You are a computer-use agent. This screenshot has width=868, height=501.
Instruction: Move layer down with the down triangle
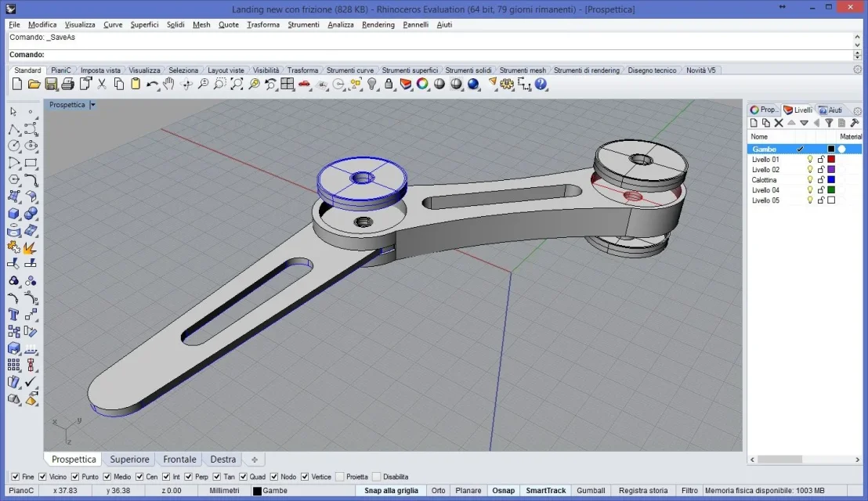[804, 123]
